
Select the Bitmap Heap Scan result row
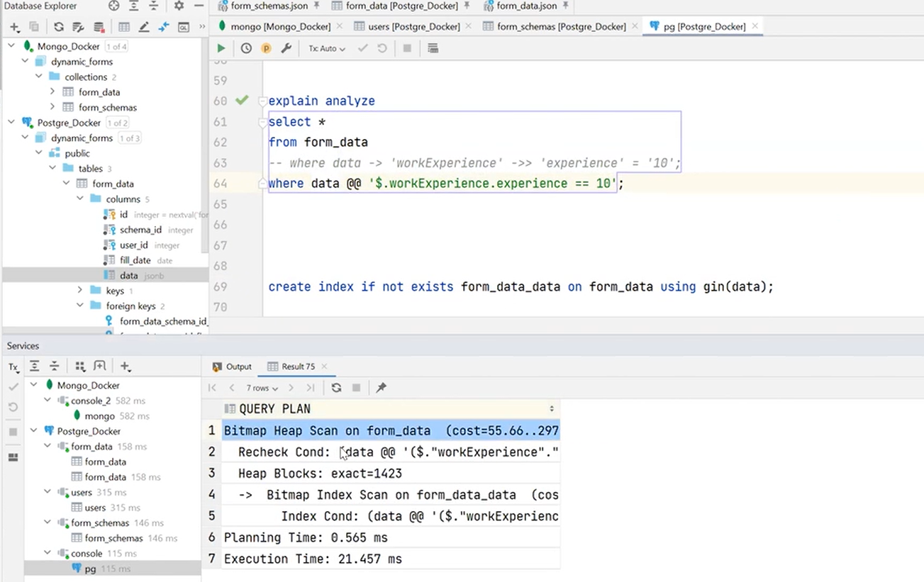(355, 430)
